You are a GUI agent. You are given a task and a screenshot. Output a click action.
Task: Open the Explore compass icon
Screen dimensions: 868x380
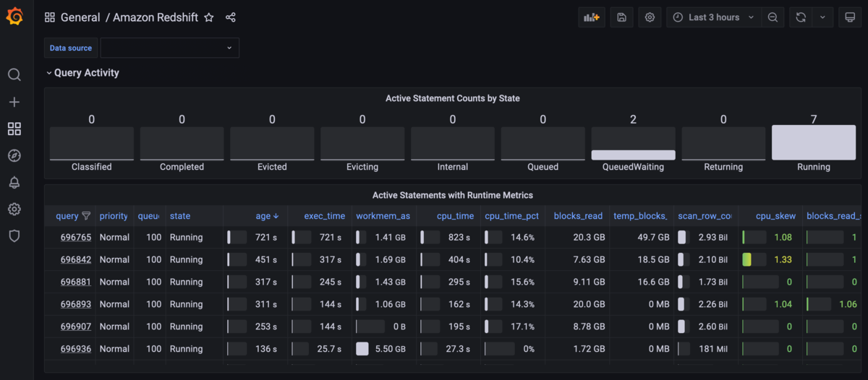coord(14,155)
